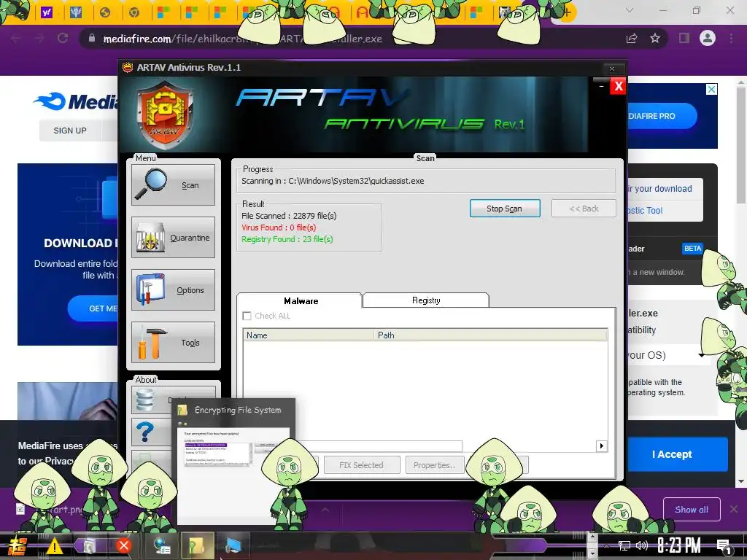The image size is (747, 560).
Task: Toggle the browser side panel icon
Action: 684,38
